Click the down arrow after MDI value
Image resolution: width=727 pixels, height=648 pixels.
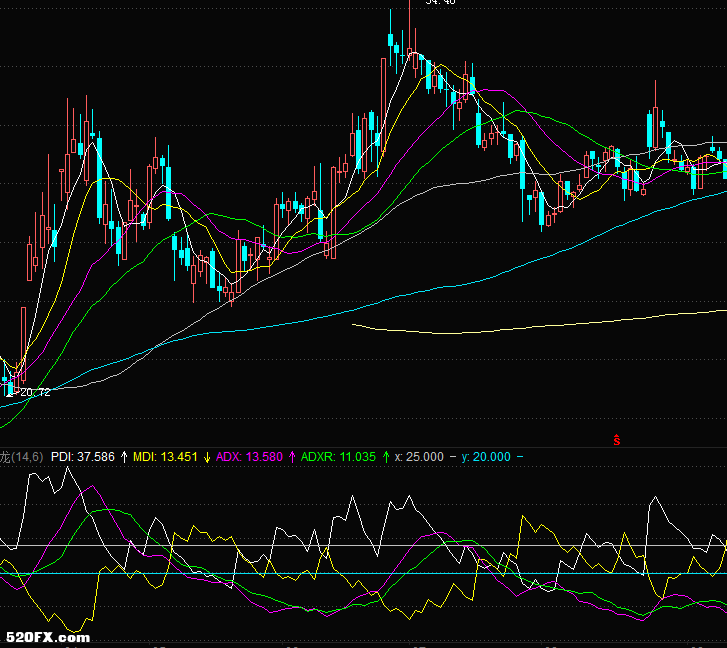[x=207, y=457]
